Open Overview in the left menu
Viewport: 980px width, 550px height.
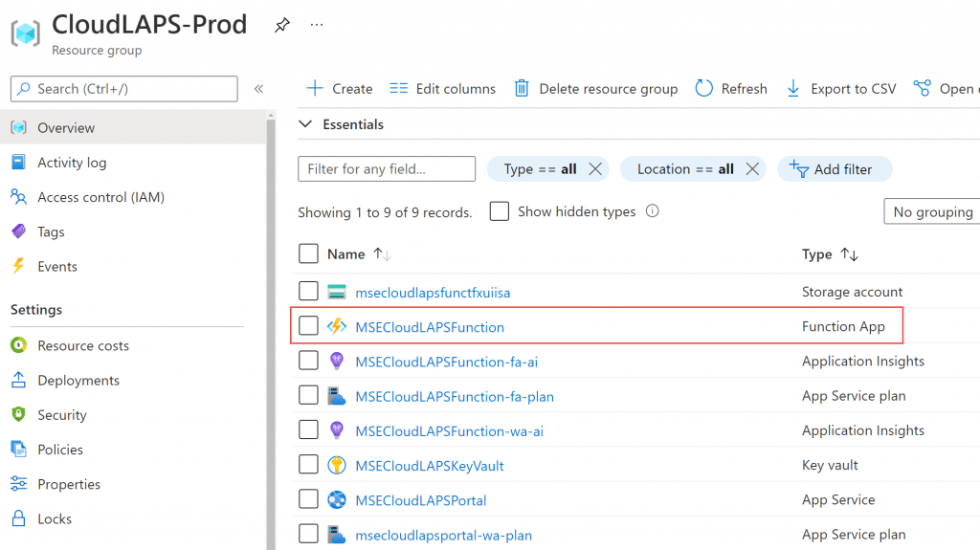coord(133,127)
